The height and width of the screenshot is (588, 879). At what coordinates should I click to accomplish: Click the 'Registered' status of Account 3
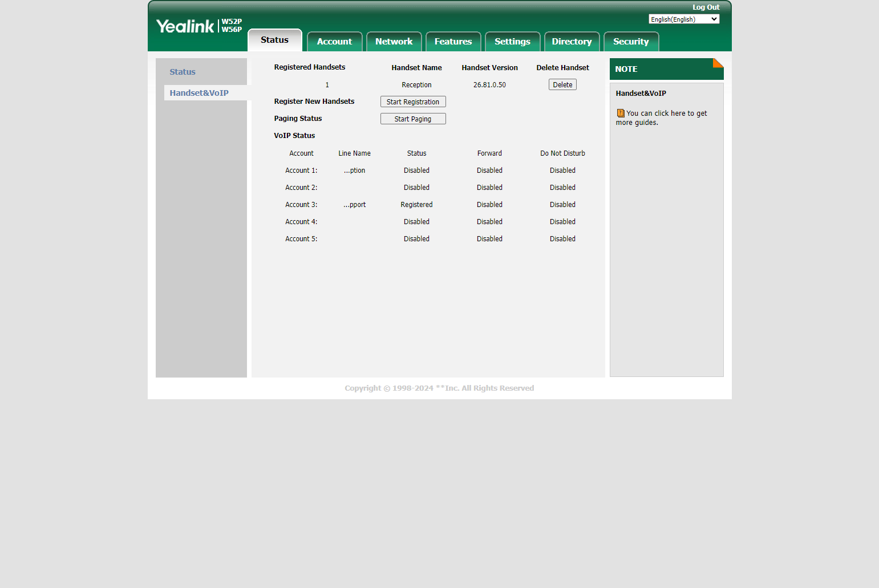pyautogui.click(x=417, y=205)
